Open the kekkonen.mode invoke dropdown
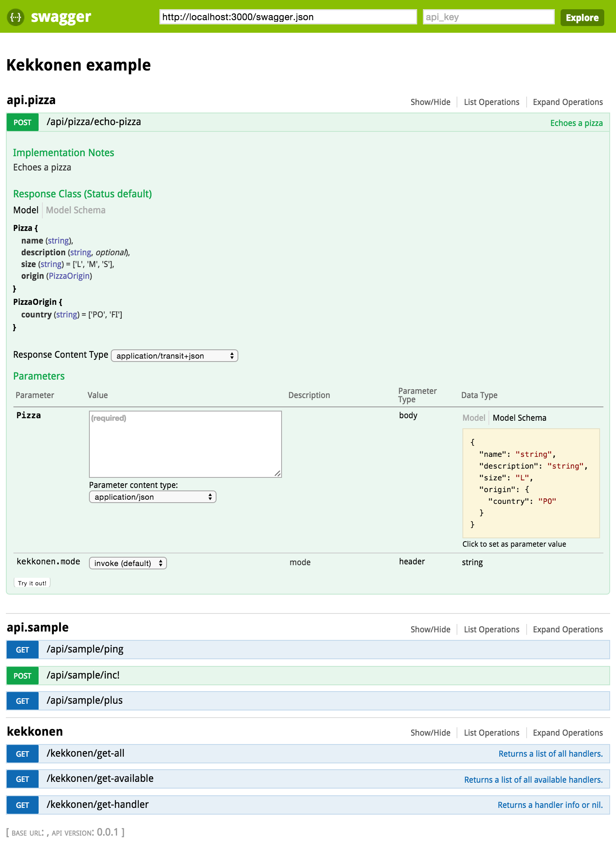The image size is (616, 844). (128, 563)
